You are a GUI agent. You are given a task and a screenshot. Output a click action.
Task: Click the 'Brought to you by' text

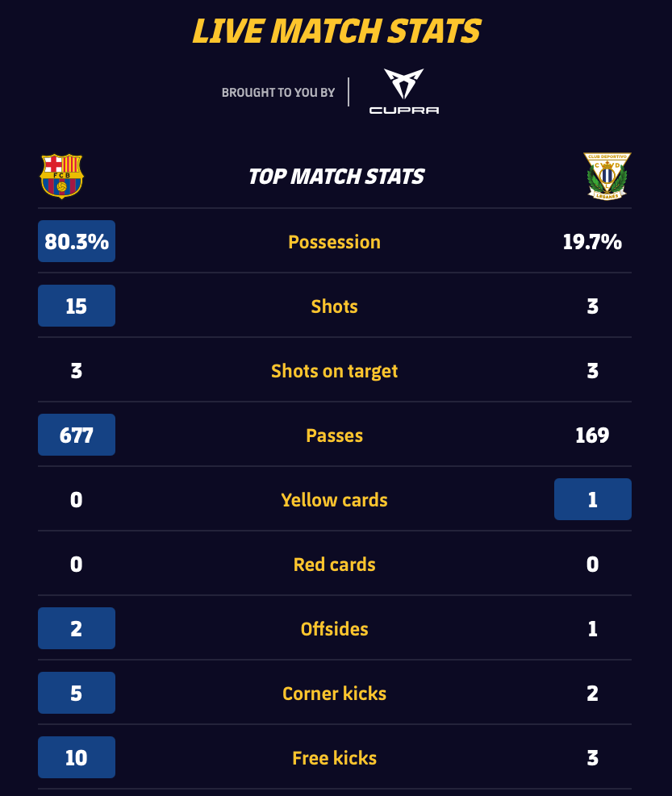[278, 93]
